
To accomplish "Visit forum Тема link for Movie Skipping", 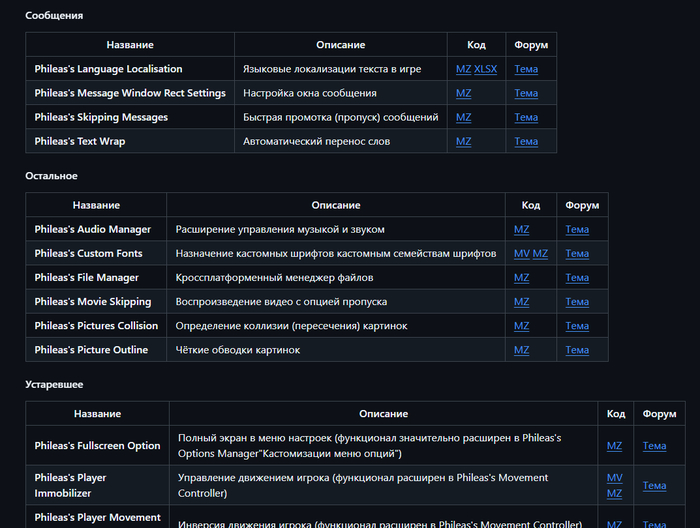I will click(577, 301).
